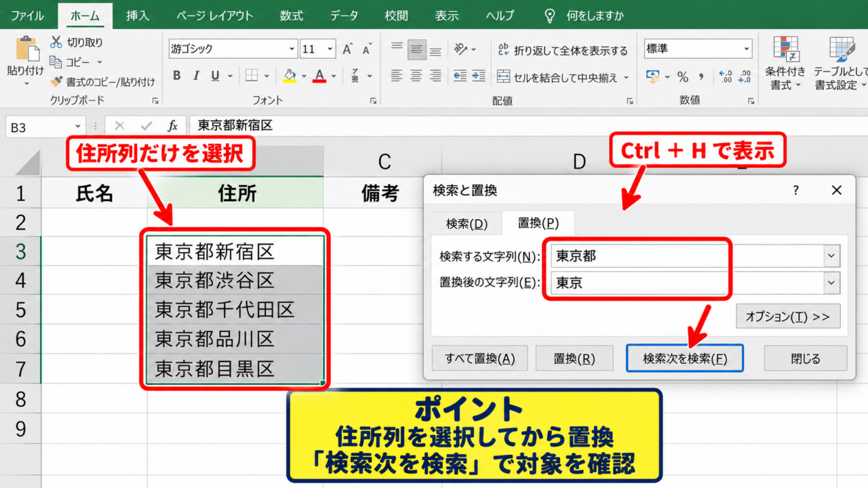The image size is (868, 488).
Task: Switch to the ページ レイアウト tab
Action: pos(214,16)
